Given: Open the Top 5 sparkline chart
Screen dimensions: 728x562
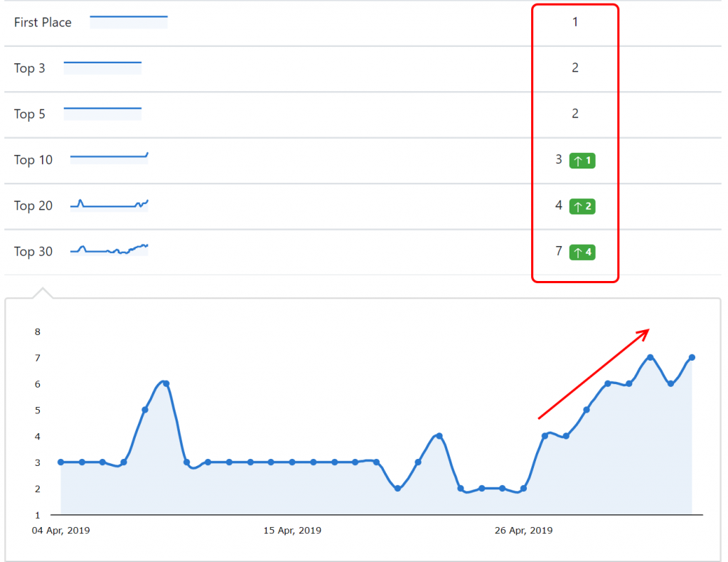Looking at the screenshot, I should click(x=102, y=115).
